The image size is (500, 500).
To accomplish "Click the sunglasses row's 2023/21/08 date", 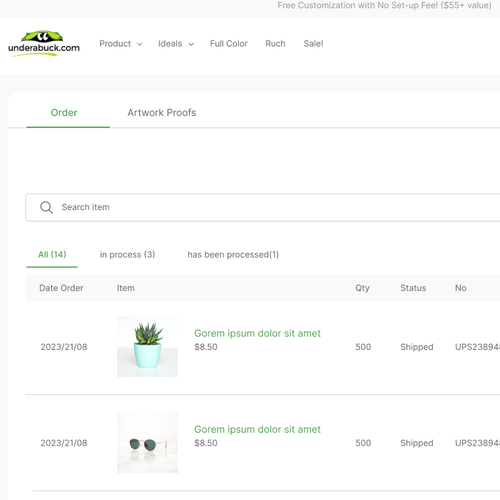I will (64, 443).
